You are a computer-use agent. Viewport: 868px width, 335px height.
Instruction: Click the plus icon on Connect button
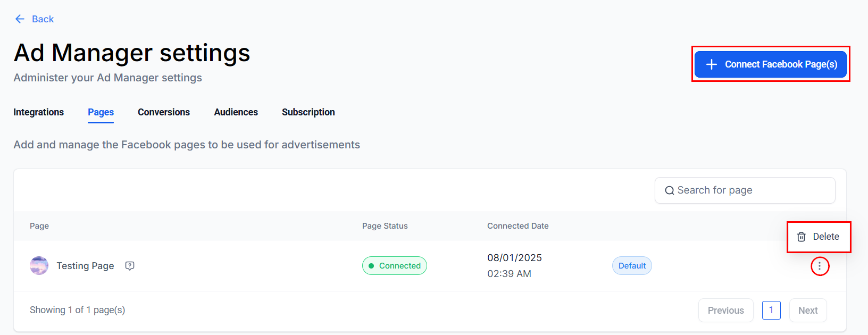[711, 64]
